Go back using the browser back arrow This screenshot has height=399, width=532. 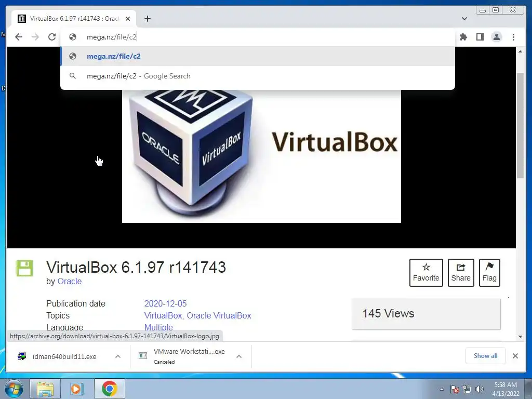[19, 37]
